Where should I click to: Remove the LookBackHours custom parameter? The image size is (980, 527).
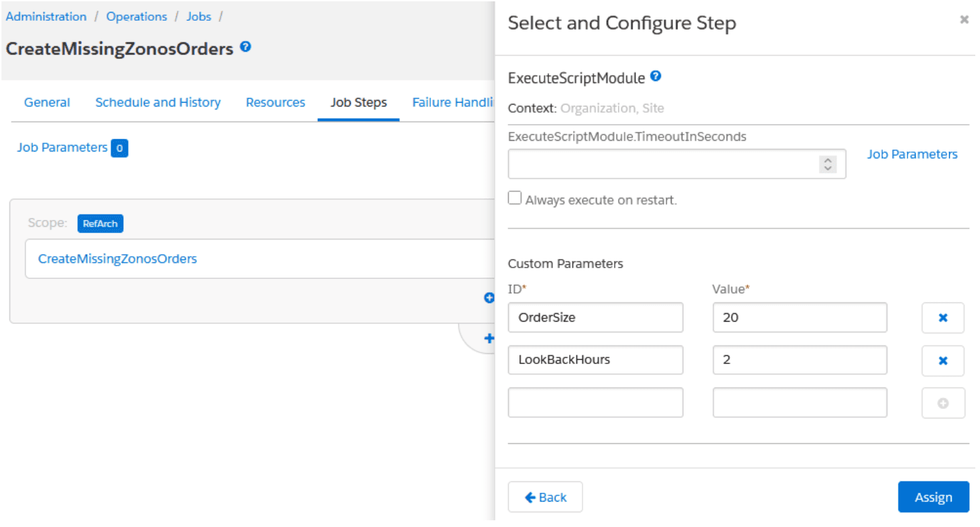click(942, 360)
